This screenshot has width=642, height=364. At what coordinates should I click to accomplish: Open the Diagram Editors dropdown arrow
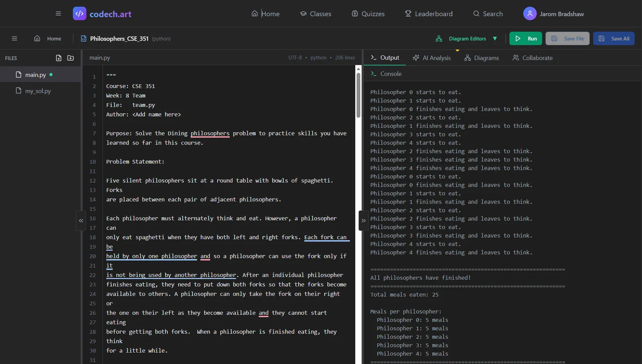[495, 39]
